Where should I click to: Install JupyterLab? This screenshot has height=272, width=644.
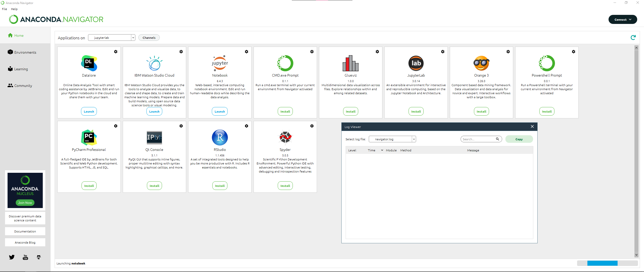pos(416,112)
